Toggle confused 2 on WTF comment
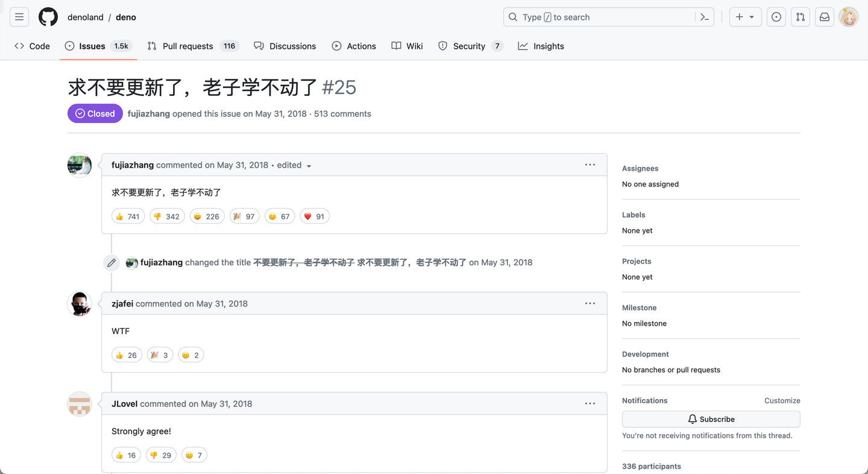Viewport: 868px width, 474px height. point(190,355)
